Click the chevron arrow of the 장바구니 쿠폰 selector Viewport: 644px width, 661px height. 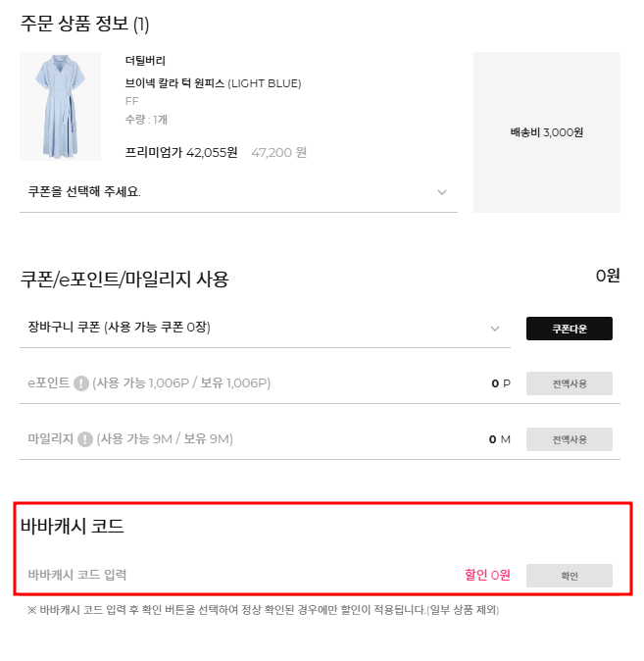point(495,329)
